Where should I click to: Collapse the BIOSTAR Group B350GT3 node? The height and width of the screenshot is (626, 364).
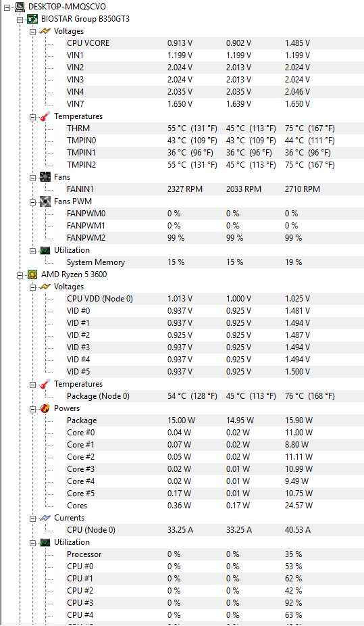(20, 19)
